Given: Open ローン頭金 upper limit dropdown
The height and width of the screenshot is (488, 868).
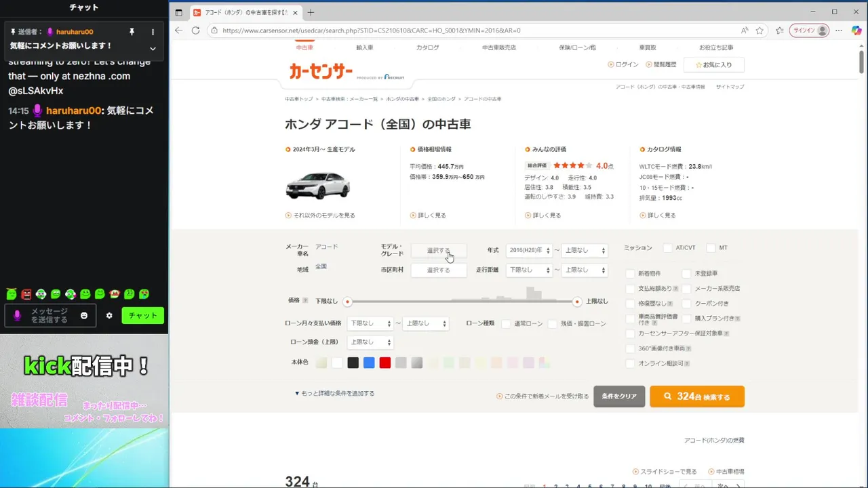Looking at the screenshot, I should (x=370, y=342).
